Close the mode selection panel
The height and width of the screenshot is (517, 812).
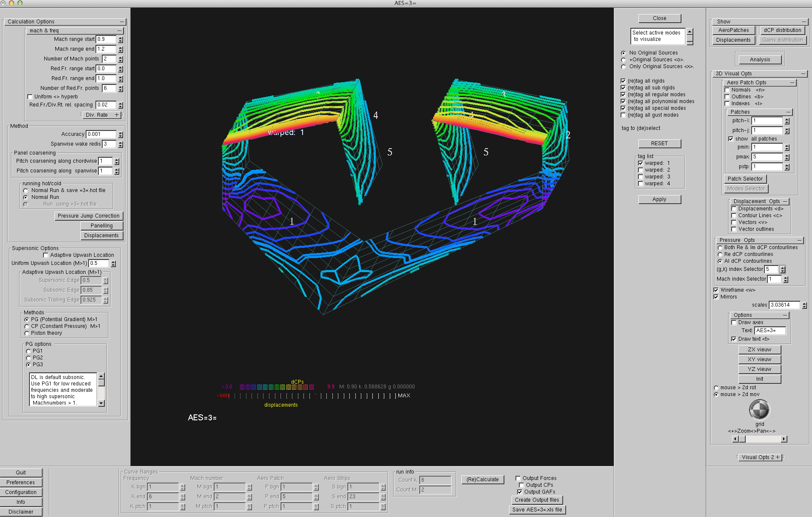click(659, 18)
